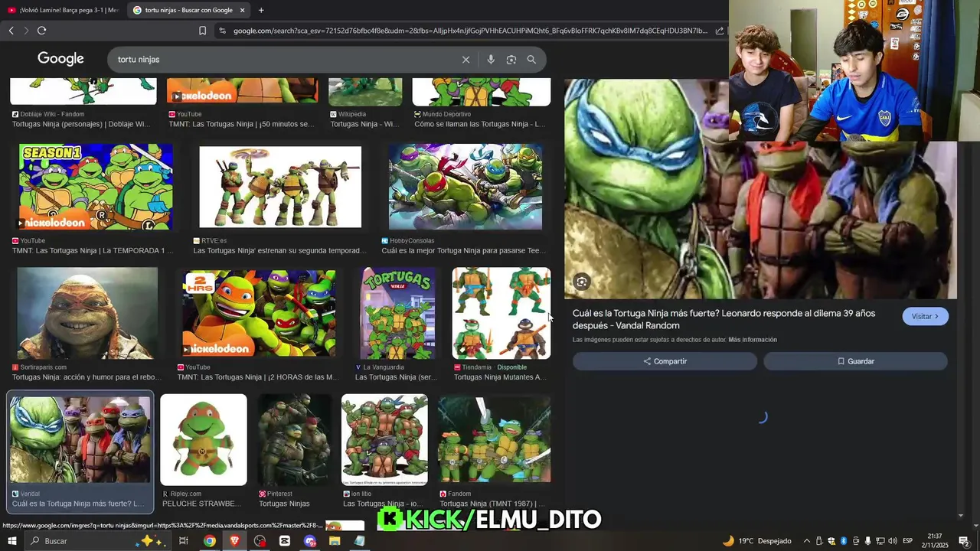Go back with the browser back arrow
980x551 pixels.
point(11,31)
